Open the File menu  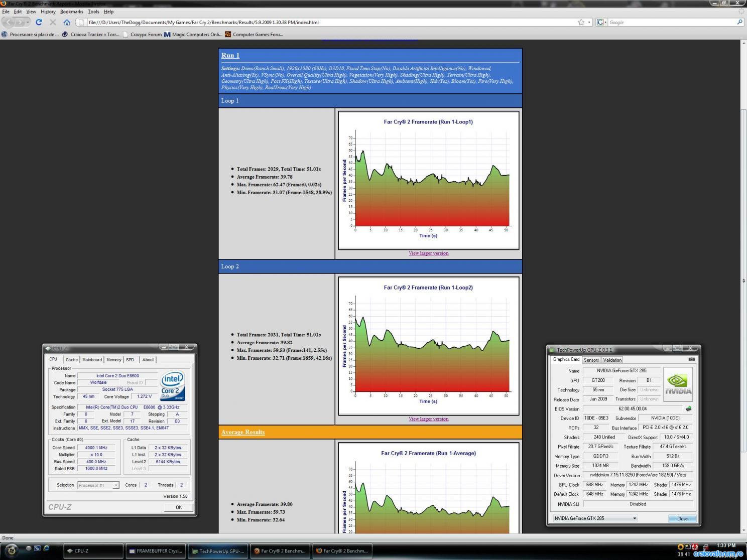point(6,12)
